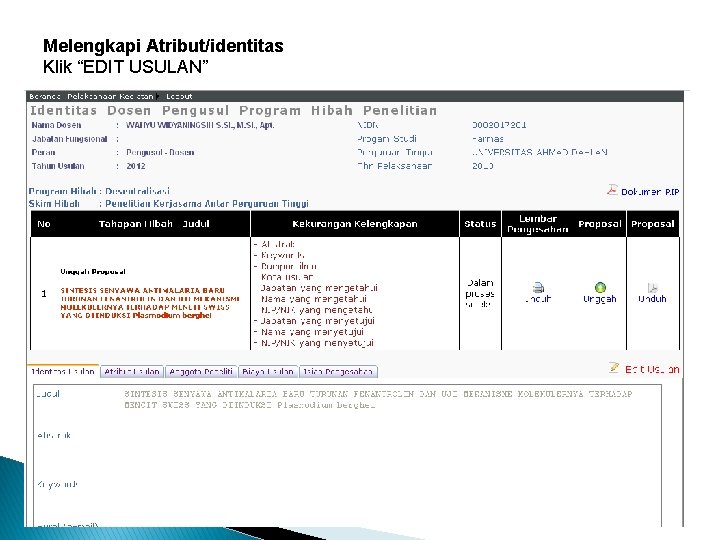The image size is (720, 540).
Task: Open the Anggota Peneliti tab
Action: (201, 371)
